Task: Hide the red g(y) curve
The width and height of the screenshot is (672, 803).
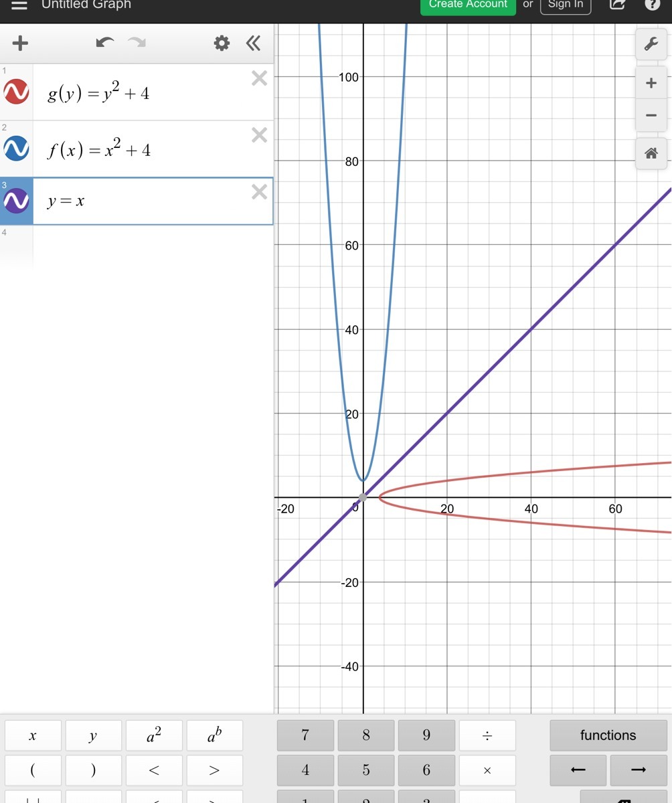Action: [x=16, y=92]
